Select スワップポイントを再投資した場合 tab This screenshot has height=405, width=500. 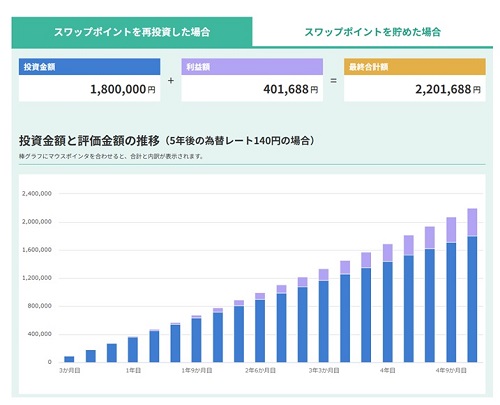[x=132, y=32]
